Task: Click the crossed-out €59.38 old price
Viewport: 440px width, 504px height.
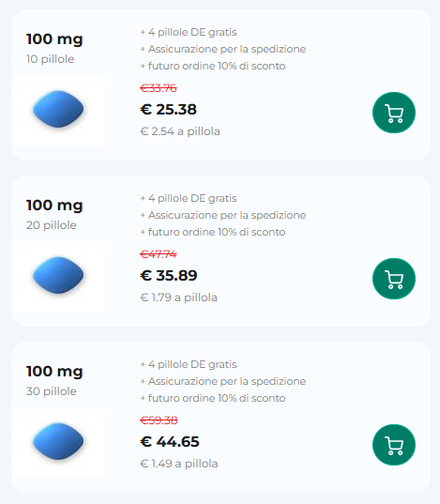Action: click(159, 420)
